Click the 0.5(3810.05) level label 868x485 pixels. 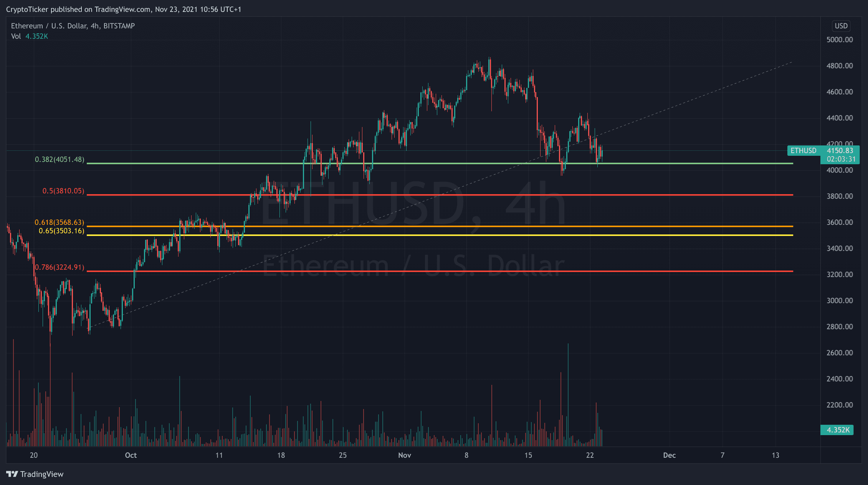(x=63, y=191)
